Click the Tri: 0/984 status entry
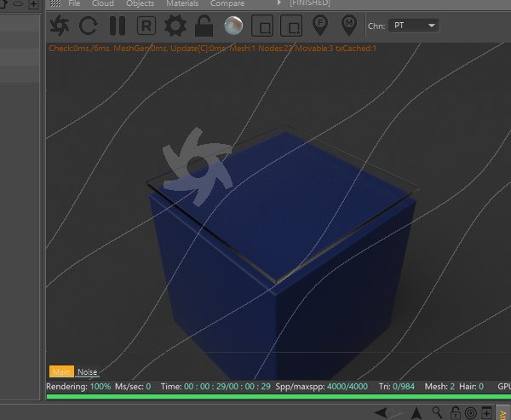This screenshot has height=420, width=511. [x=397, y=387]
